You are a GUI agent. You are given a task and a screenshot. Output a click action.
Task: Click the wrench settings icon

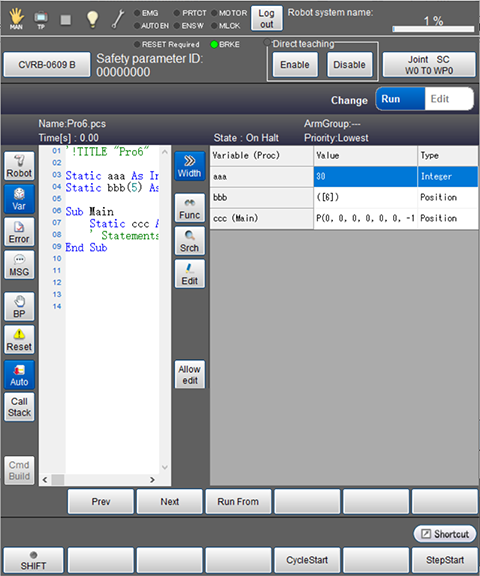118,19
